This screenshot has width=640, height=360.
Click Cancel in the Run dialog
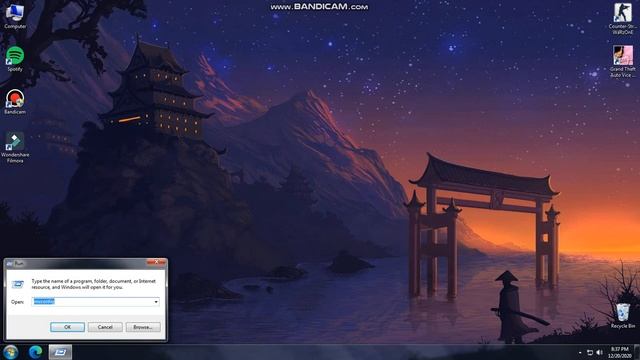pyautogui.click(x=105, y=327)
